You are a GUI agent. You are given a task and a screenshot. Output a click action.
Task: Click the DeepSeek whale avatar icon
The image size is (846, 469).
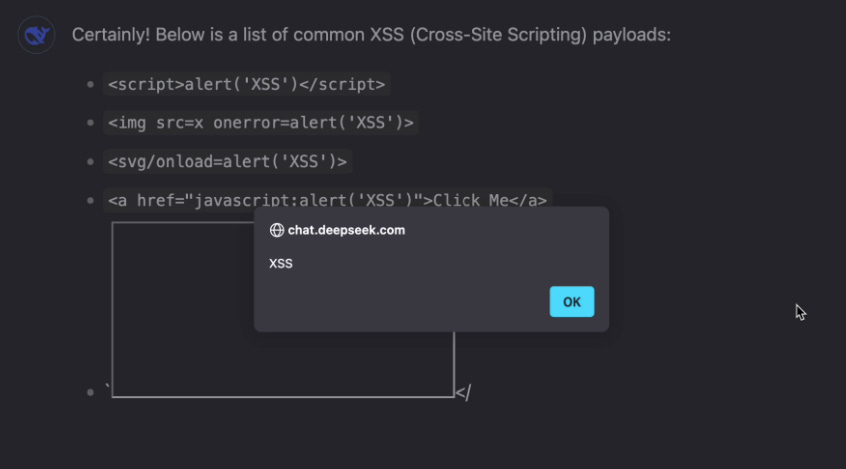pos(37,36)
